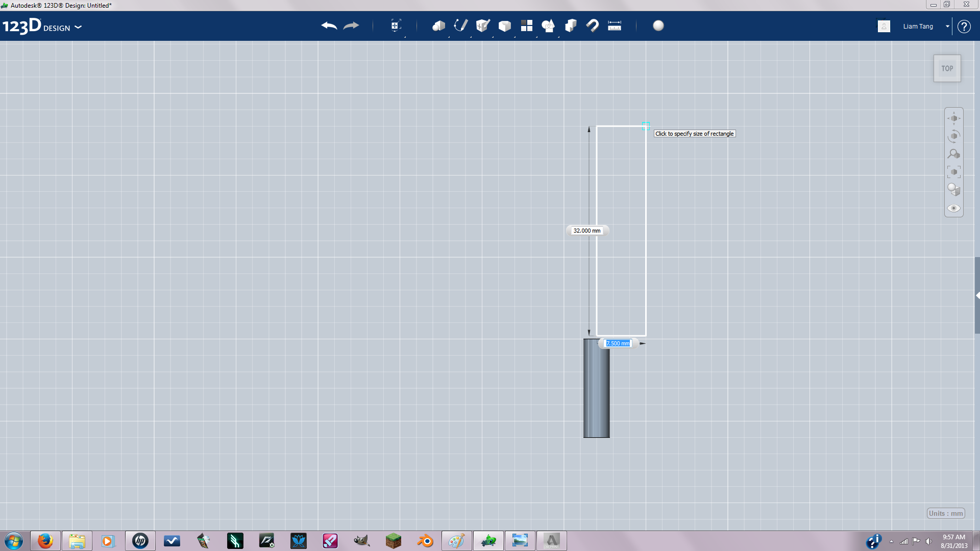Open the Material sphere tool
Screen dimensions: 980x551
(658, 26)
